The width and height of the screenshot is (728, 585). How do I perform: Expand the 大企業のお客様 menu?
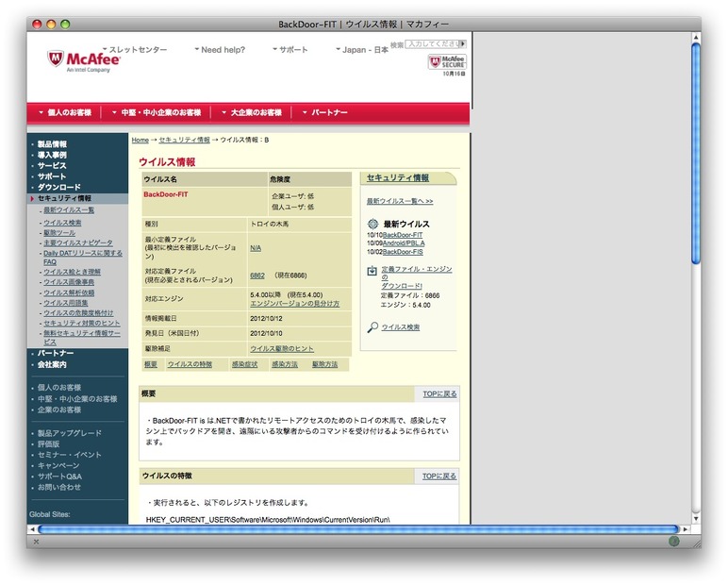pos(252,112)
